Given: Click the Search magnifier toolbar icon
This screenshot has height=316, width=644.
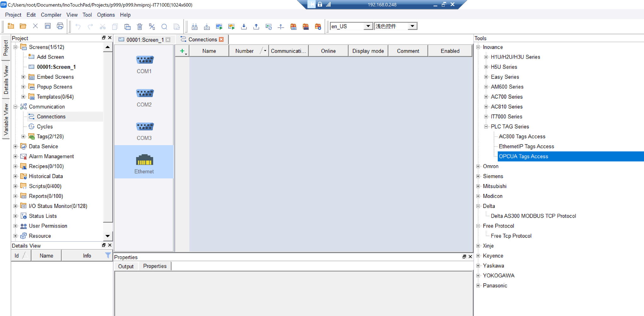Looking at the screenshot, I should click(x=164, y=27).
